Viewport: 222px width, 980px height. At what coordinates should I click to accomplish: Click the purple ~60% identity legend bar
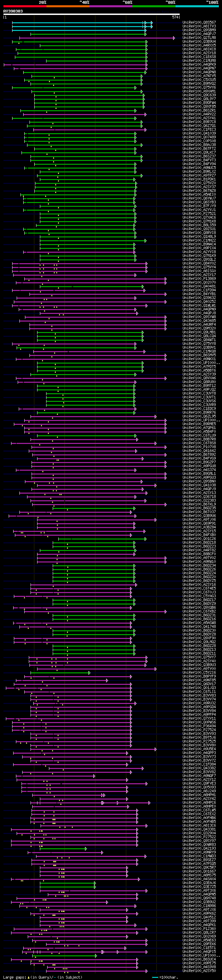click(111, 6)
